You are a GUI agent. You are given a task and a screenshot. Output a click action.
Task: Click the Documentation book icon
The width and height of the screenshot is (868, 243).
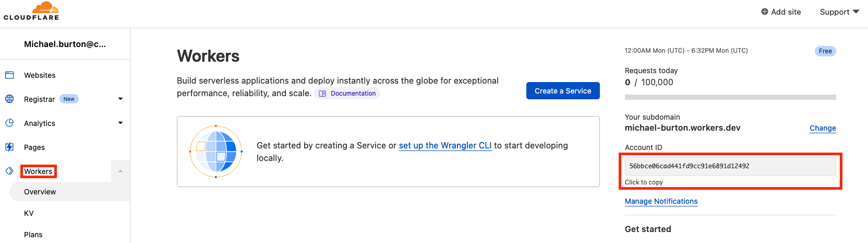pyautogui.click(x=322, y=94)
